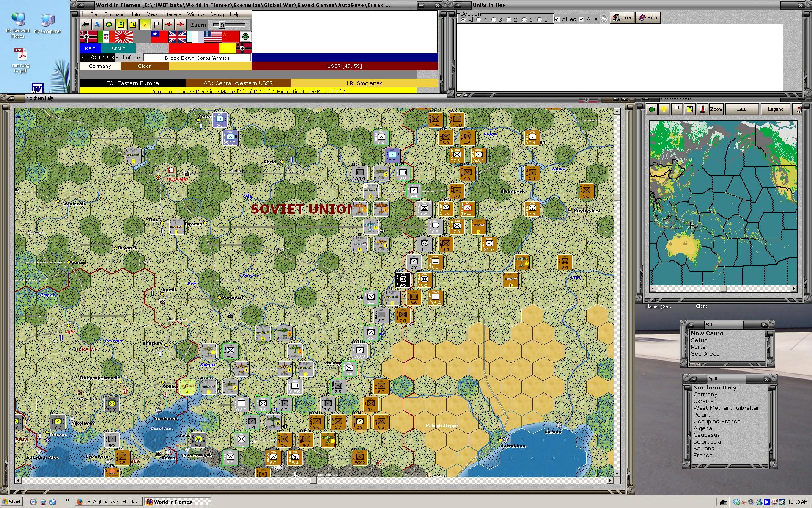This screenshot has width=812, height=508.
Task: Click the sun icon in Global Map toolbar
Action: pos(664,109)
